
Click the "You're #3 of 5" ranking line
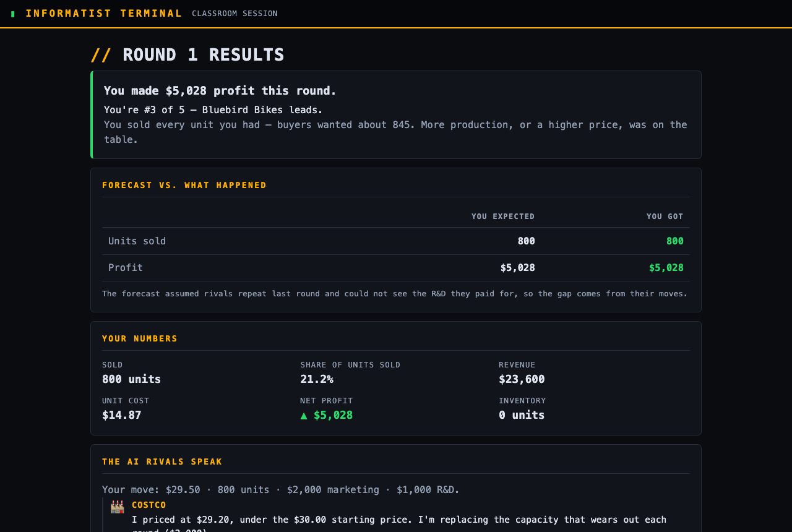point(213,109)
